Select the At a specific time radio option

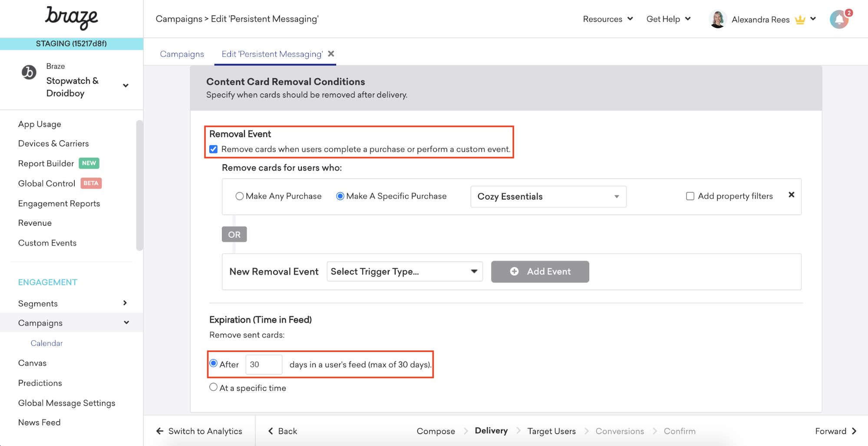[x=213, y=387]
